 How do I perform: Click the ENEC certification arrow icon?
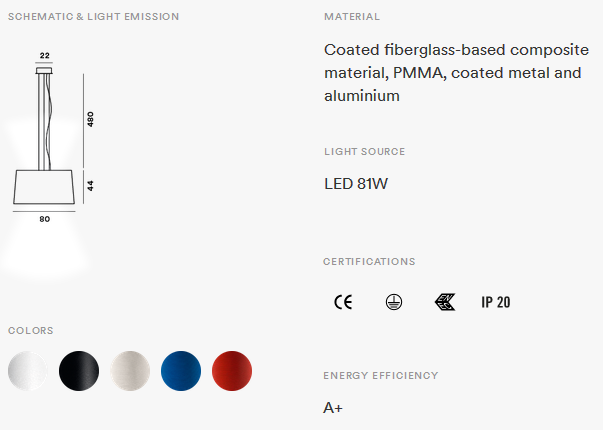(445, 302)
